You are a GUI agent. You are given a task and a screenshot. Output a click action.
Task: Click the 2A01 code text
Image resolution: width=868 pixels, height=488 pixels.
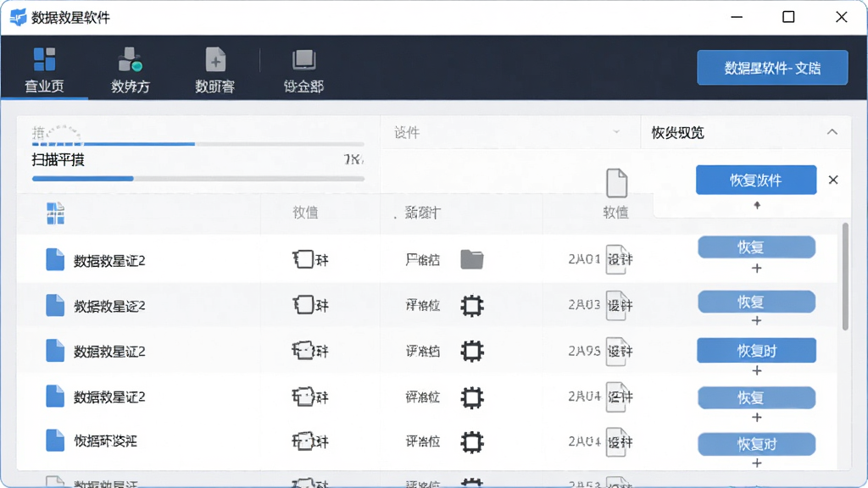(x=584, y=259)
